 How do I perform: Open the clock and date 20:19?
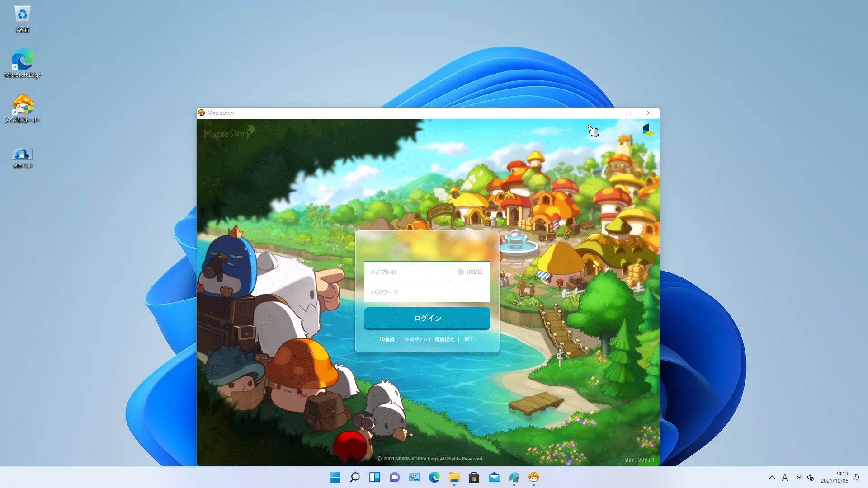[x=835, y=477]
